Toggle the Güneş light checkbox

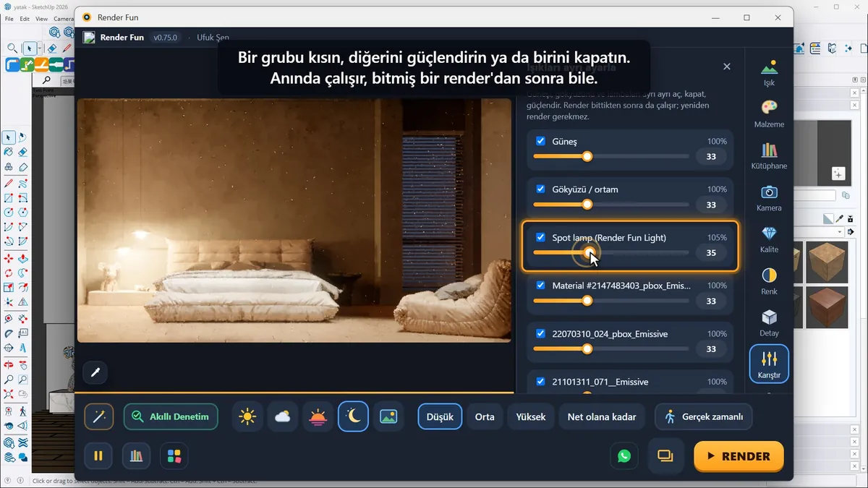point(540,141)
